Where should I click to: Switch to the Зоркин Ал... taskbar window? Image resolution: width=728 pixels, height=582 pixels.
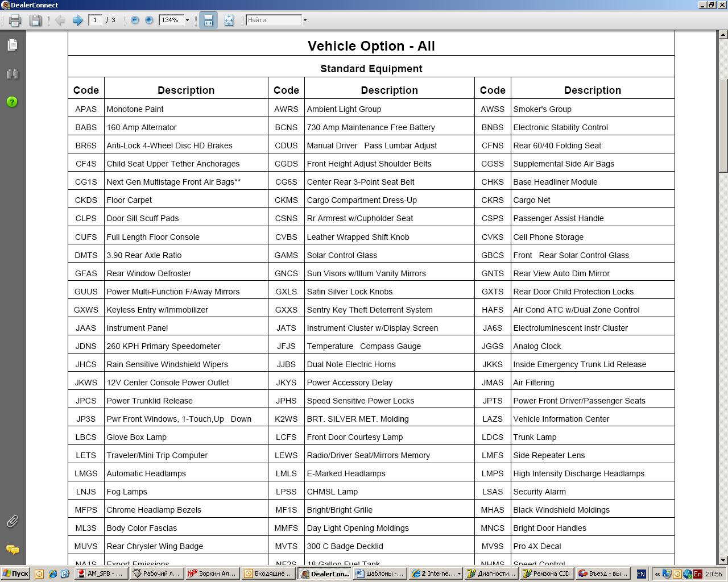pyautogui.click(x=212, y=573)
